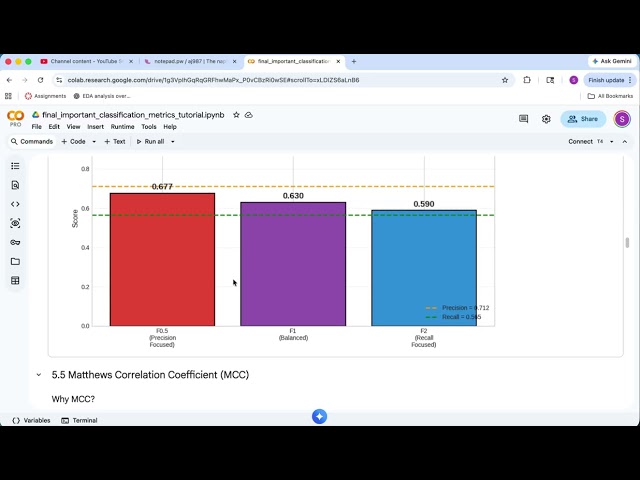This screenshot has width=640, height=480.
Task: Open the Code snippets sidebar icon
Action: tap(15, 204)
